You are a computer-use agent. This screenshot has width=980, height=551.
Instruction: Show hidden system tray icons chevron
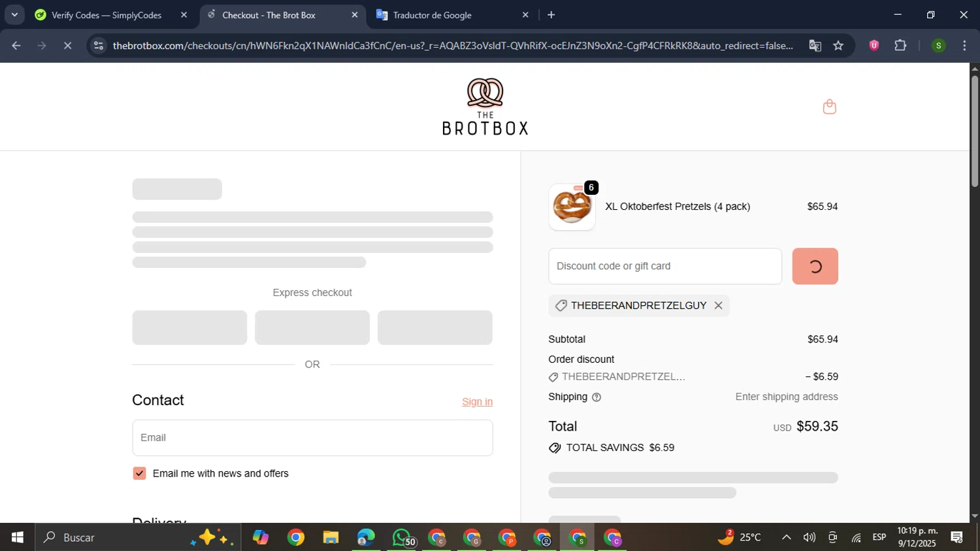tap(787, 537)
